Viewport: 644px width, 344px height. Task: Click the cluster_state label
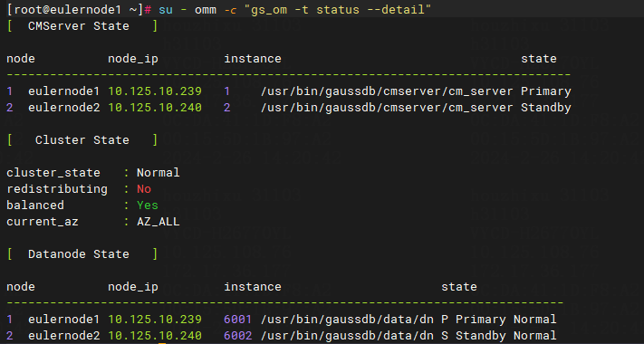click(53, 172)
